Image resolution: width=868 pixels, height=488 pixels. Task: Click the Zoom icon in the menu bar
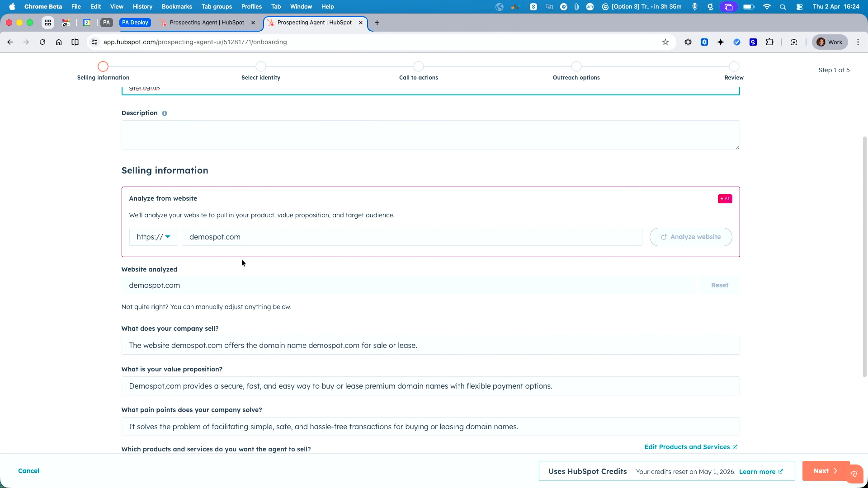click(x=590, y=7)
